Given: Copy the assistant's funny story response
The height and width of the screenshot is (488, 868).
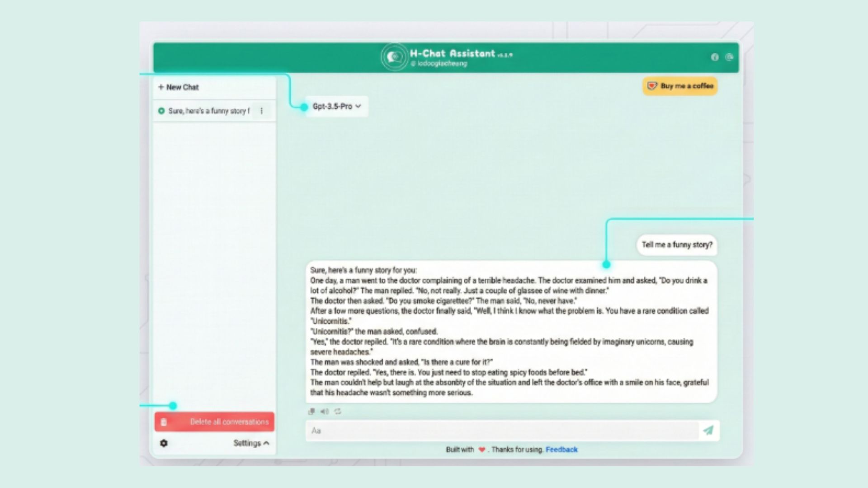Looking at the screenshot, I should pos(311,411).
